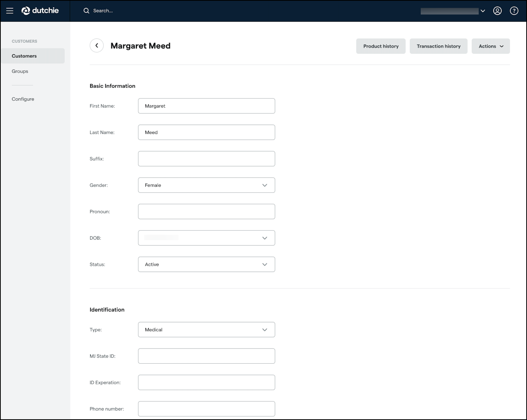This screenshot has width=527, height=420.
Task: Change the Status dropdown from Active
Action: tap(206, 264)
